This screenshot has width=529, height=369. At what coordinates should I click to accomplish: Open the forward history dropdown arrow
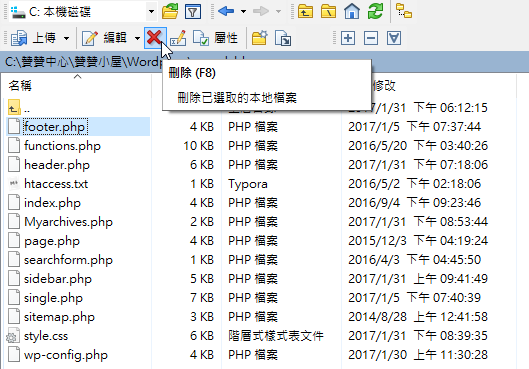[278, 11]
